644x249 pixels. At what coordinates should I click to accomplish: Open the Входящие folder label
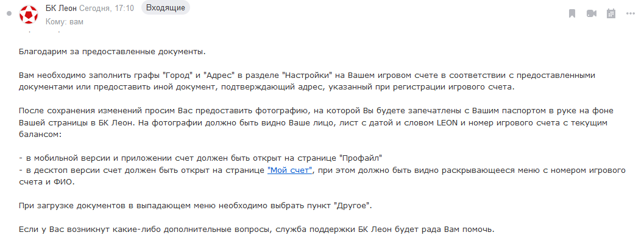(x=165, y=7)
